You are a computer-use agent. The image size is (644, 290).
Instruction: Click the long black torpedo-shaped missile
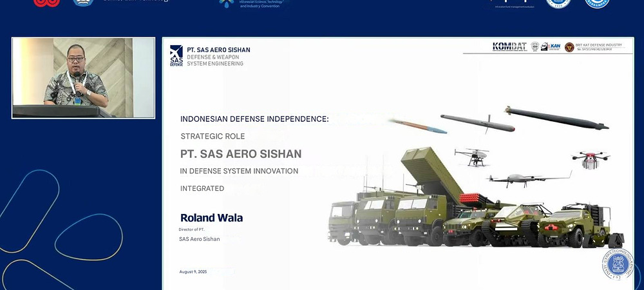point(556,118)
